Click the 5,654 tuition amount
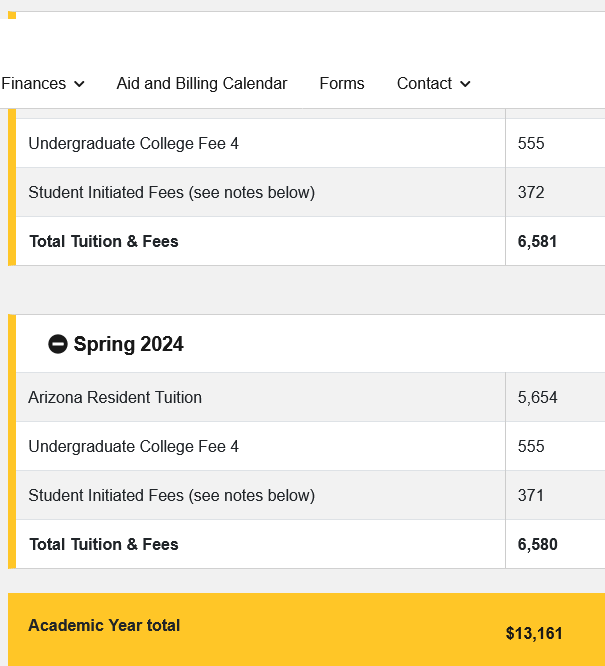 537,397
